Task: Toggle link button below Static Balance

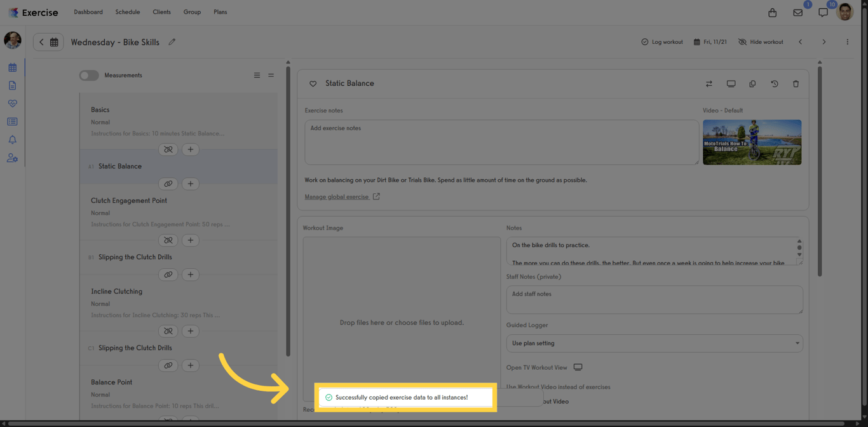Action: pyautogui.click(x=168, y=184)
